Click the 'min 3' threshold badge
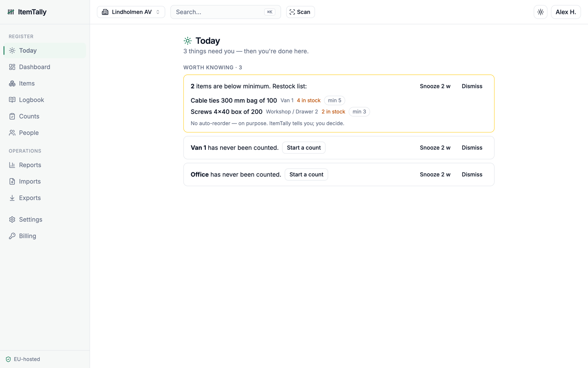Viewport: 588px width, 368px height. pos(359,112)
